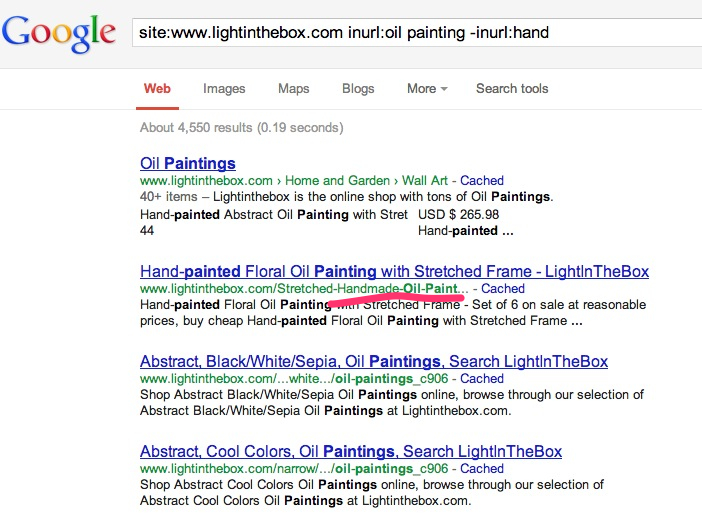The width and height of the screenshot is (702, 521).
Task: Select the Web tab
Action: click(157, 89)
